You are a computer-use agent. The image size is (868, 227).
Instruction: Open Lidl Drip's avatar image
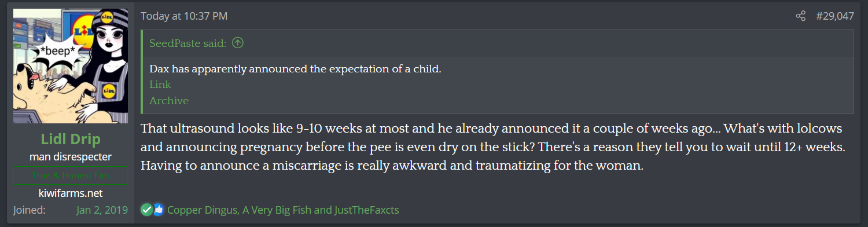coord(71,66)
